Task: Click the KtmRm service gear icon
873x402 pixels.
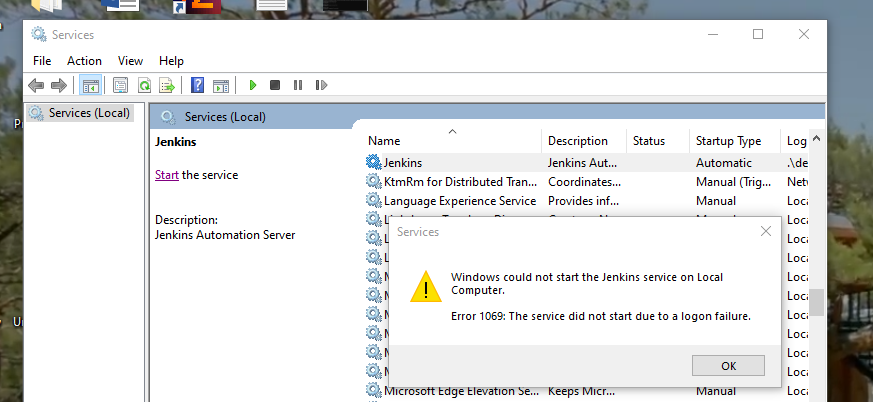Action: (x=373, y=182)
